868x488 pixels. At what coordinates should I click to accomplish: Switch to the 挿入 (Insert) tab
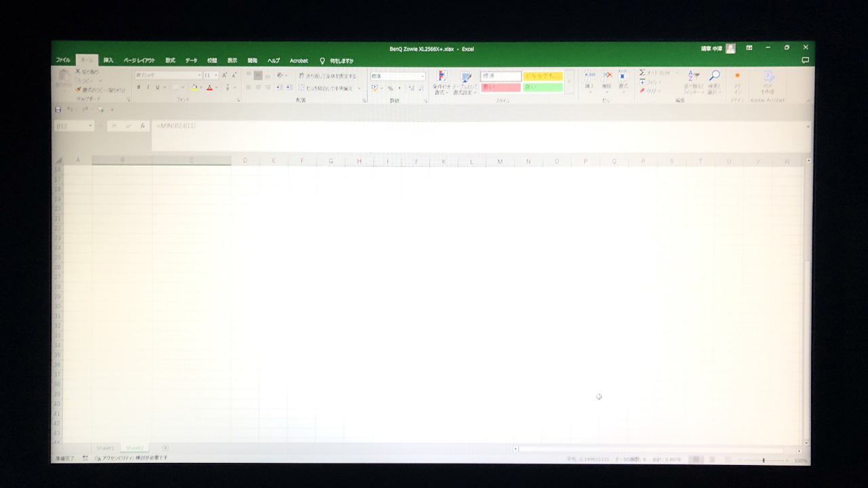point(108,60)
